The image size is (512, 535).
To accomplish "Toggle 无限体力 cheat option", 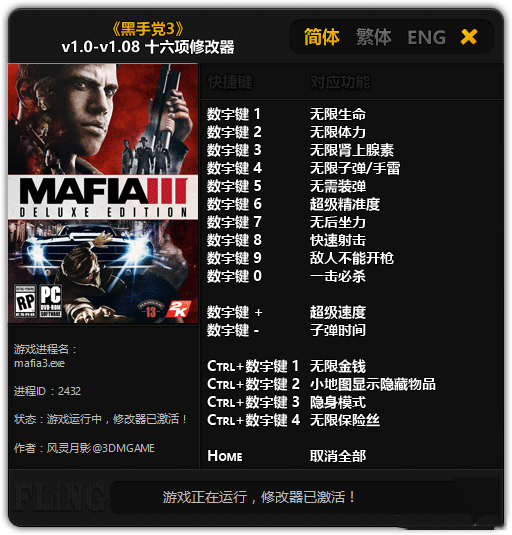I will click(338, 132).
